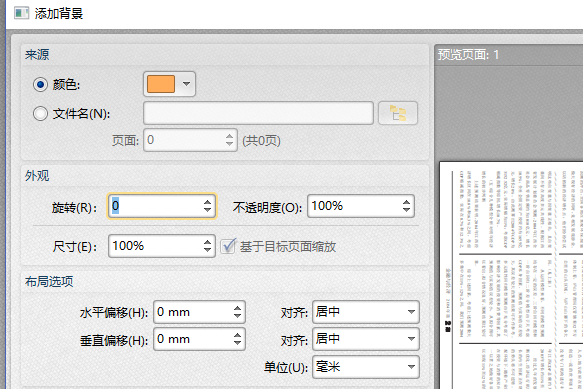Click the 外观 section label
The height and width of the screenshot is (389, 583).
pos(37,176)
